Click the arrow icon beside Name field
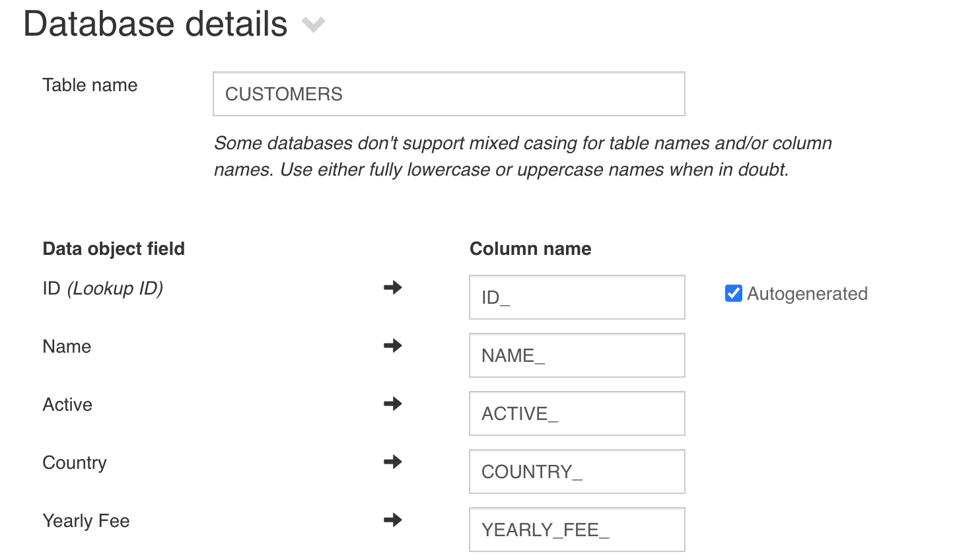This screenshot has width=955, height=560. tap(393, 346)
